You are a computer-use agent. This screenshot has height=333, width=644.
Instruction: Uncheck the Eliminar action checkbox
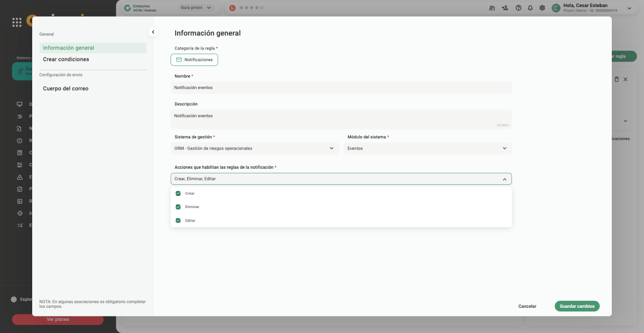pos(178,207)
